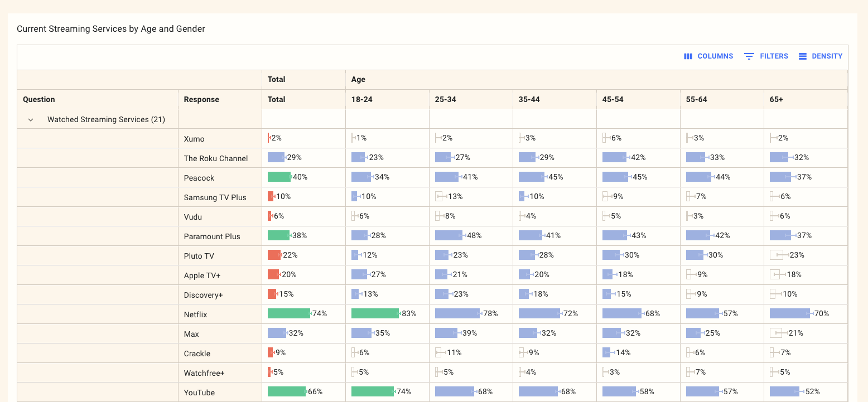
Task: Click the Netflix row label
Action: coord(195,314)
